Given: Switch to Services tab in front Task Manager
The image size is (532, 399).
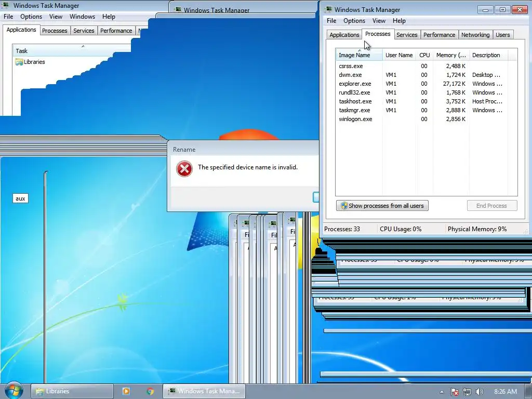Looking at the screenshot, I should click(x=407, y=35).
